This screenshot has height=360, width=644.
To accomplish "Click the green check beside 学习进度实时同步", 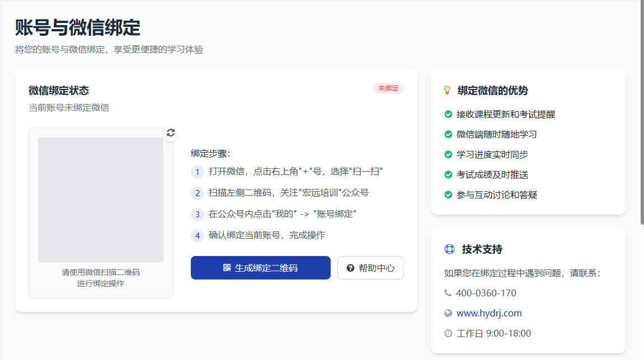I will [448, 154].
